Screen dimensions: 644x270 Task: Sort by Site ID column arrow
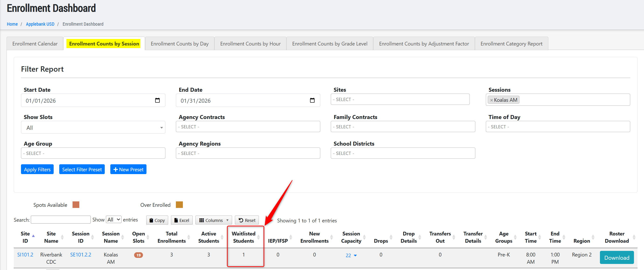pos(33,236)
